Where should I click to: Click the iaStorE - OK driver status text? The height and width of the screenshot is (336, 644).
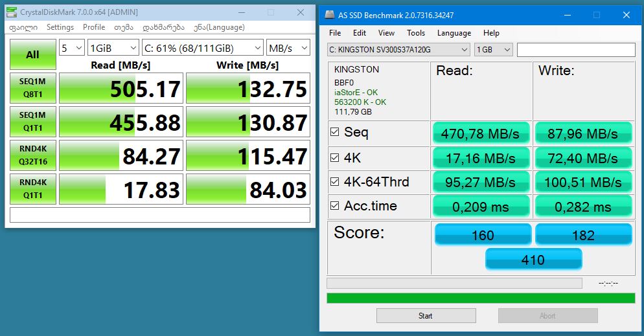[x=356, y=93]
